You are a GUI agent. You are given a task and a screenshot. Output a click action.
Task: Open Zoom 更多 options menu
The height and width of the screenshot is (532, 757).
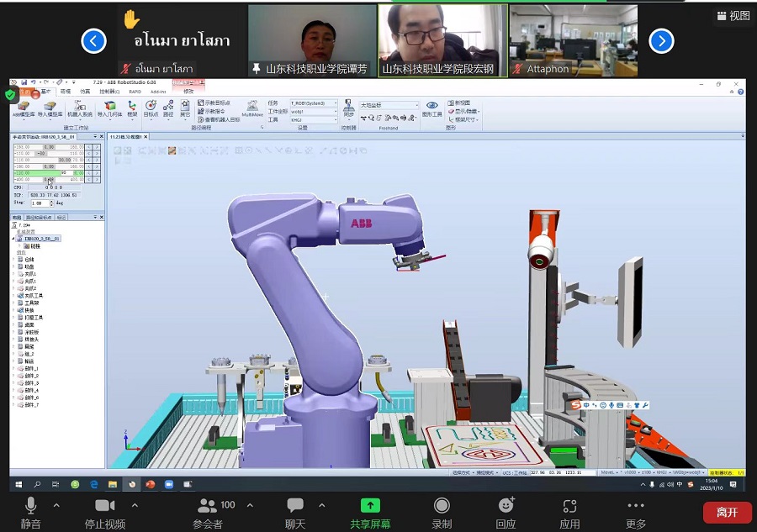pos(636,514)
